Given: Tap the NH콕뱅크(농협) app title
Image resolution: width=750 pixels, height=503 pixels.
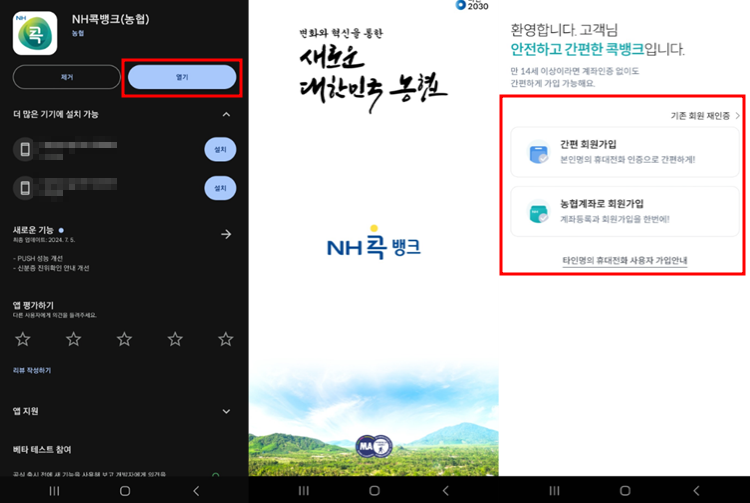Looking at the screenshot, I should 110,19.
